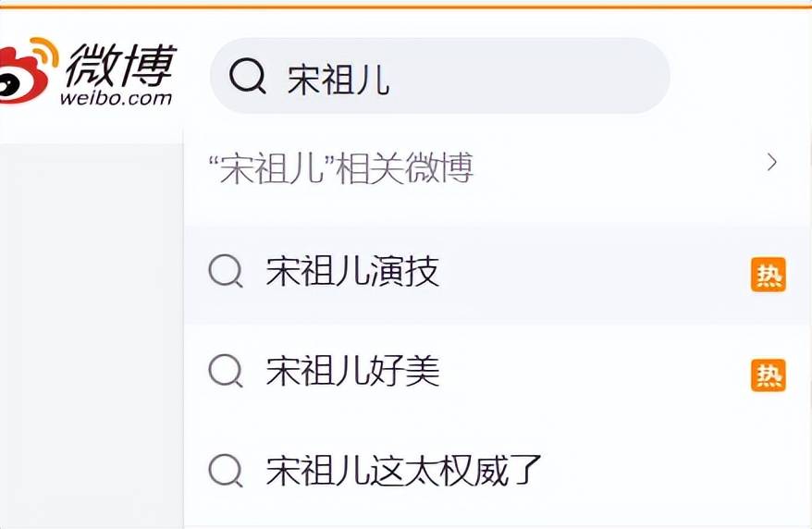
Task: Click the 微博 wordmark in the header
Action: 120,60
